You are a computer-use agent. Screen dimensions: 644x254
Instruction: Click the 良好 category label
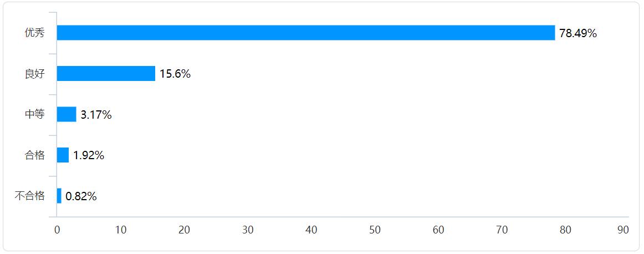[x=34, y=74]
